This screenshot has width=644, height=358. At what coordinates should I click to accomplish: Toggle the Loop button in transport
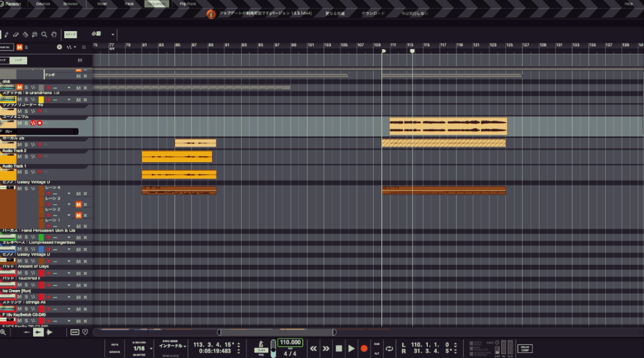(389, 349)
